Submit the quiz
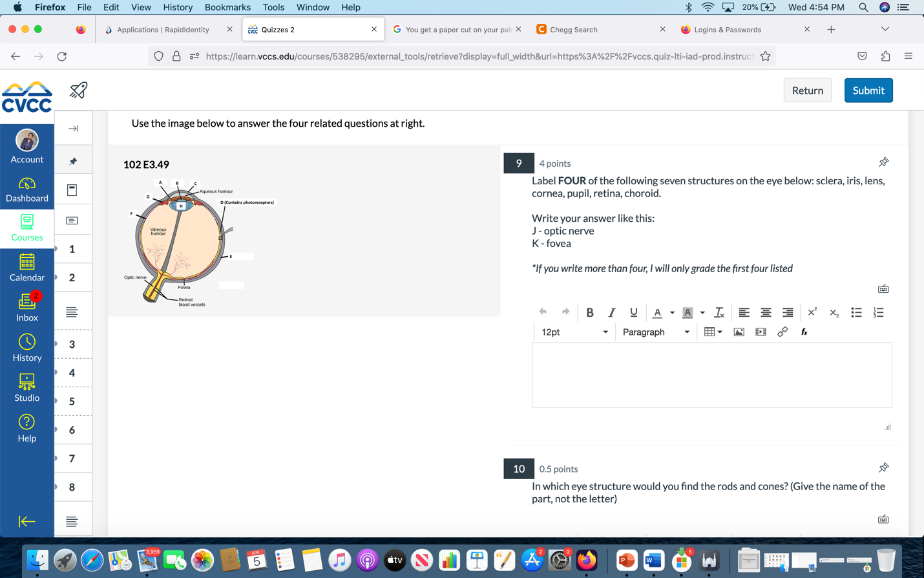Image resolution: width=924 pixels, height=578 pixels. click(868, 91)
